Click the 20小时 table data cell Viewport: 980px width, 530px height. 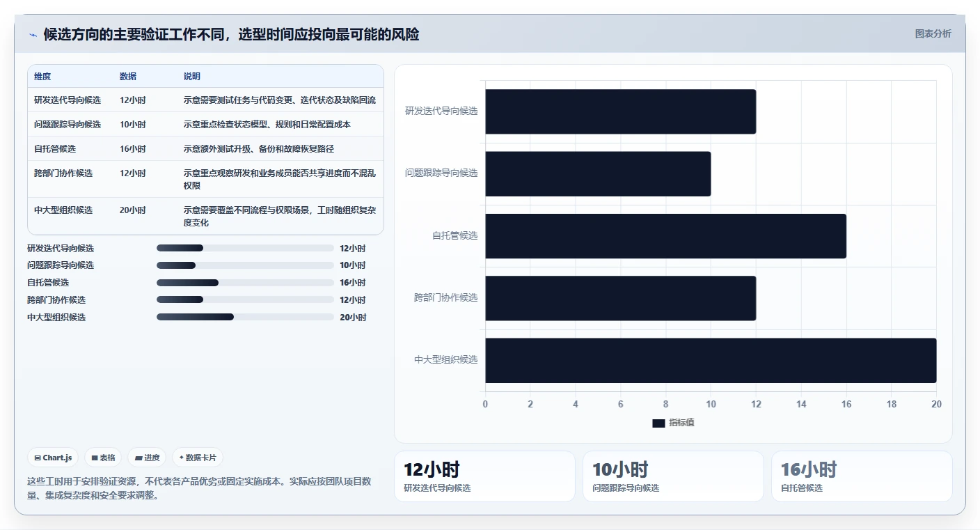(x=133, y=210)
